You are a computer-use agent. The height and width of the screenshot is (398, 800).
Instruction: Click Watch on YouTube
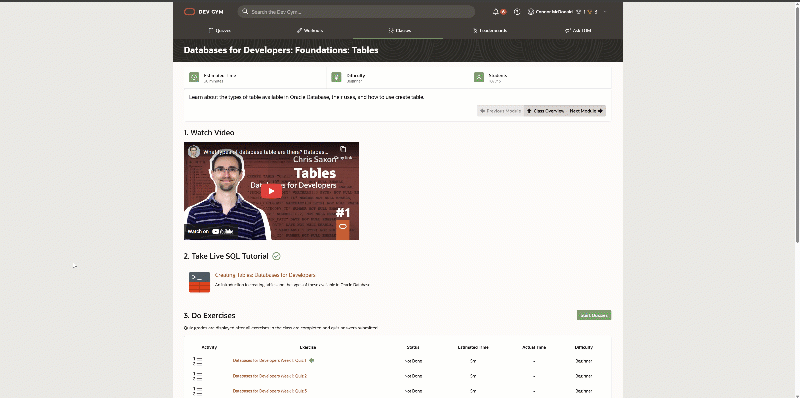pos(211,231)
